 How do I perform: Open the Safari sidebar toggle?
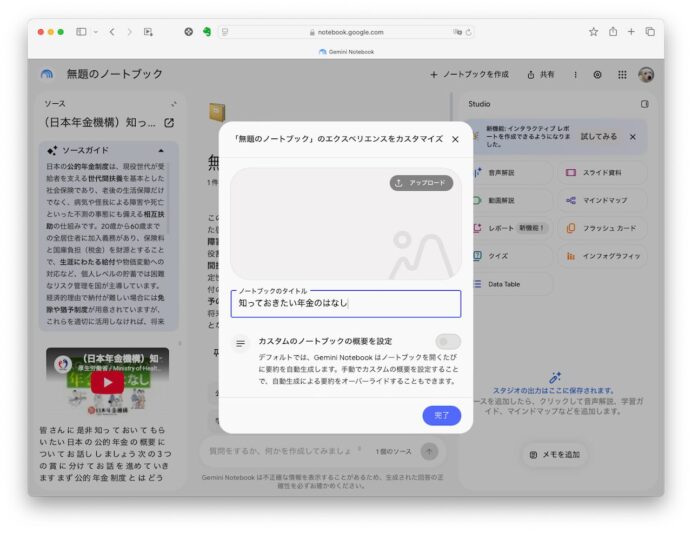[81, 32]
